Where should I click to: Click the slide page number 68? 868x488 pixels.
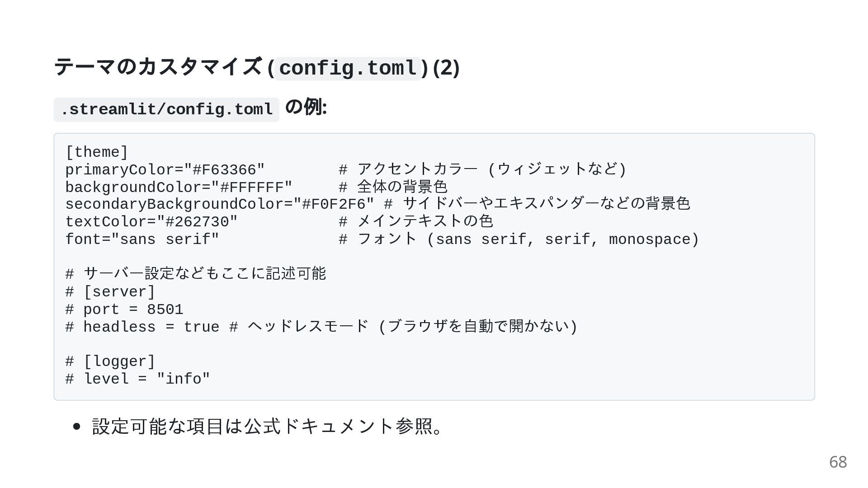838,462
